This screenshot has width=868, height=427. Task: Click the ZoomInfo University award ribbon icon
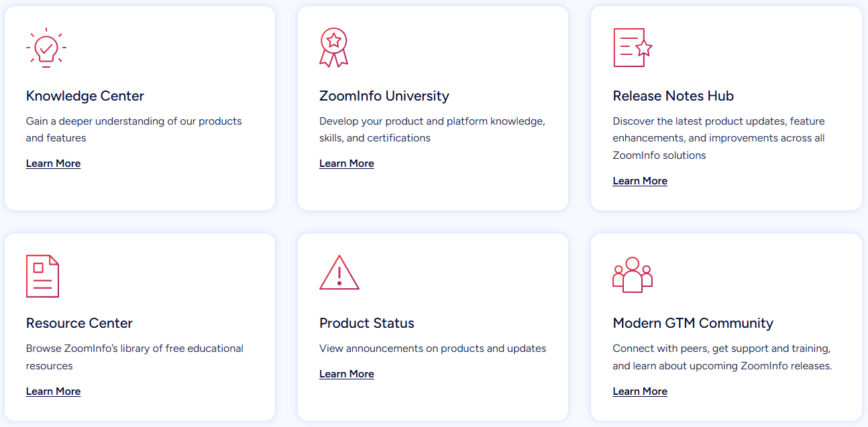tap(333, 48)
